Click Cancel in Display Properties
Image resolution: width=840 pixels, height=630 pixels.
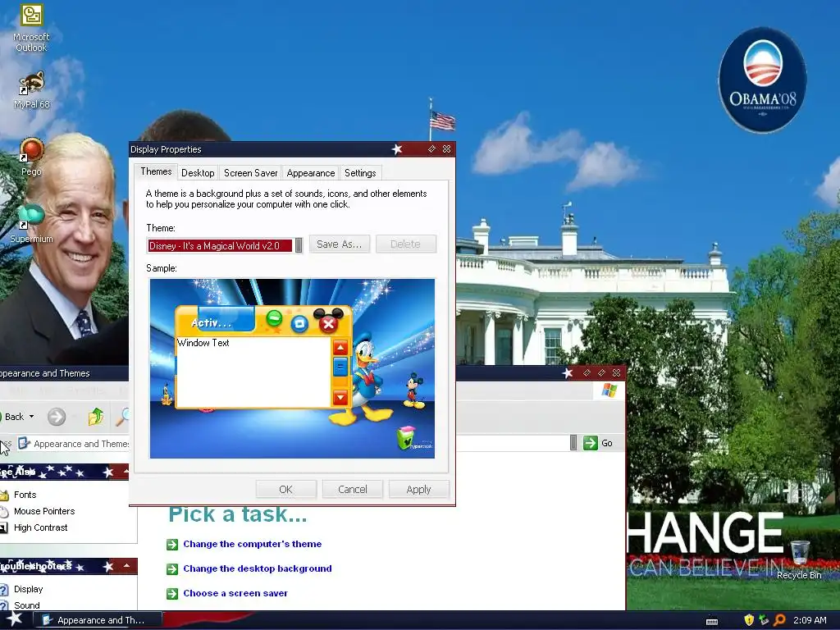tap(353, 489)
